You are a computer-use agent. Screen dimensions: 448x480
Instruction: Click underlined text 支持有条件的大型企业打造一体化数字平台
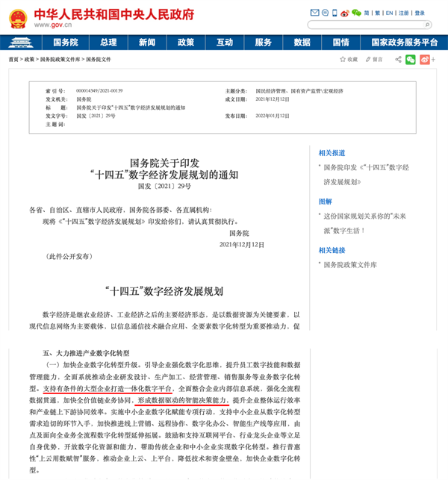(x=108, y=388)
